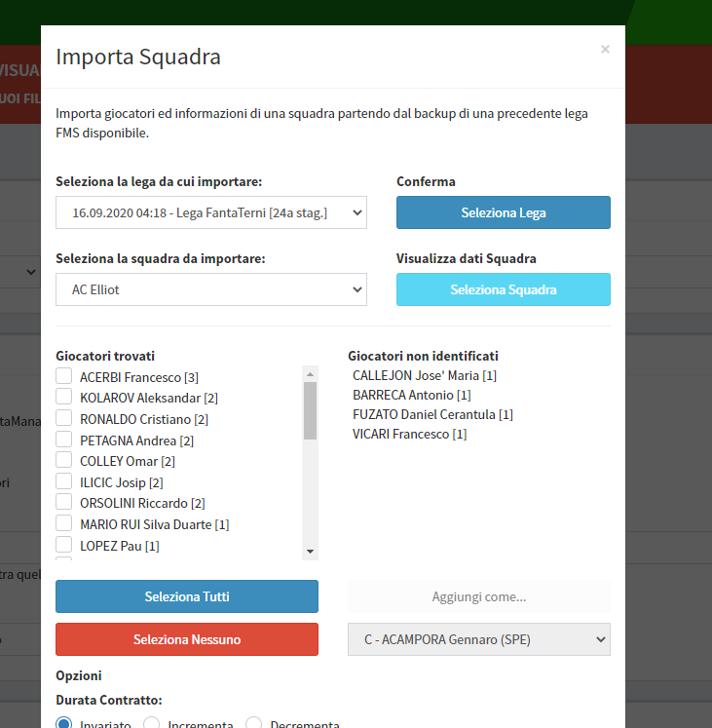Pick the Decrementa radio option

tap(254, 724)
